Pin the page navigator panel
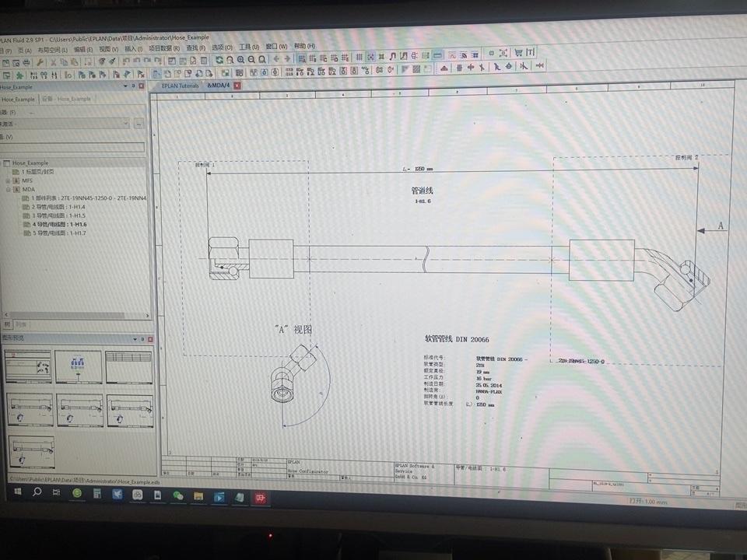This screenshot has width=747, height=560. click(133, 86)
